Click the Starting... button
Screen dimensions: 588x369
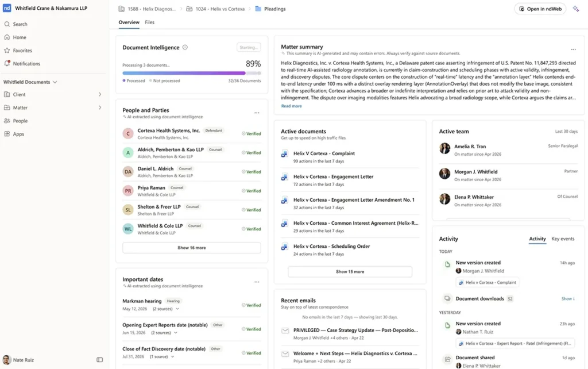[249, 47]
